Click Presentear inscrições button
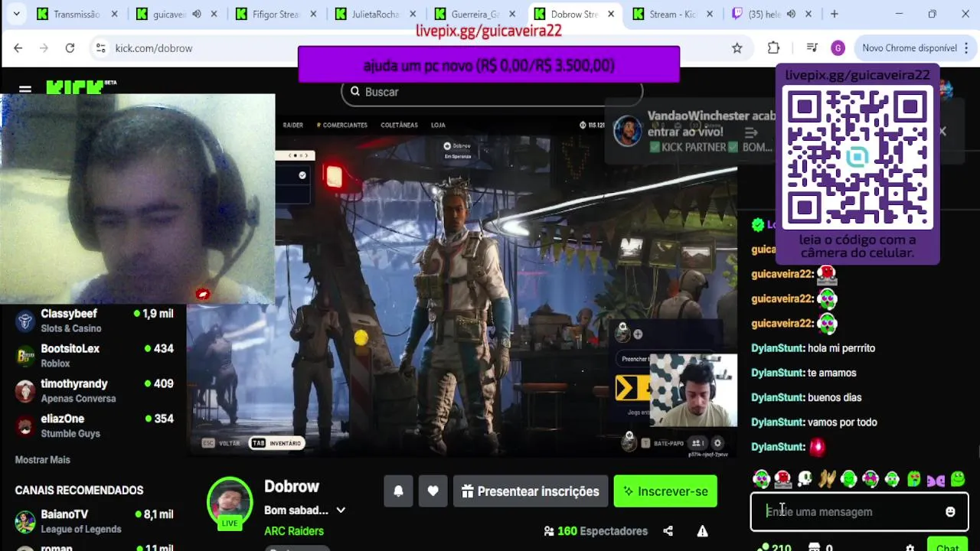 [531, 491]
